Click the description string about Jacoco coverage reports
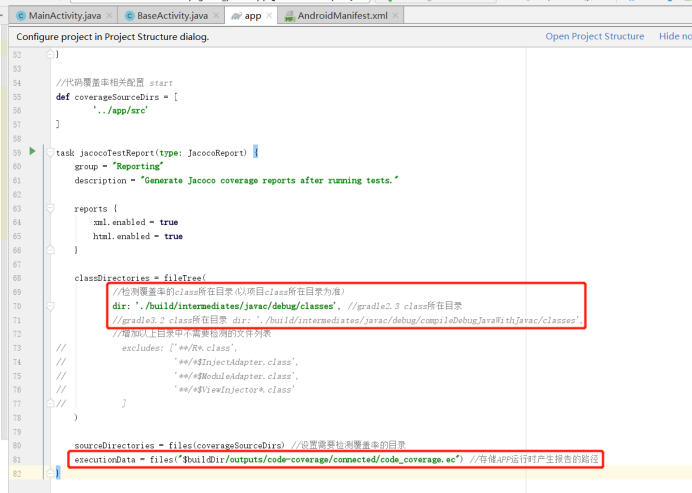This screenshot has height=493, width=692. [269, 181]
